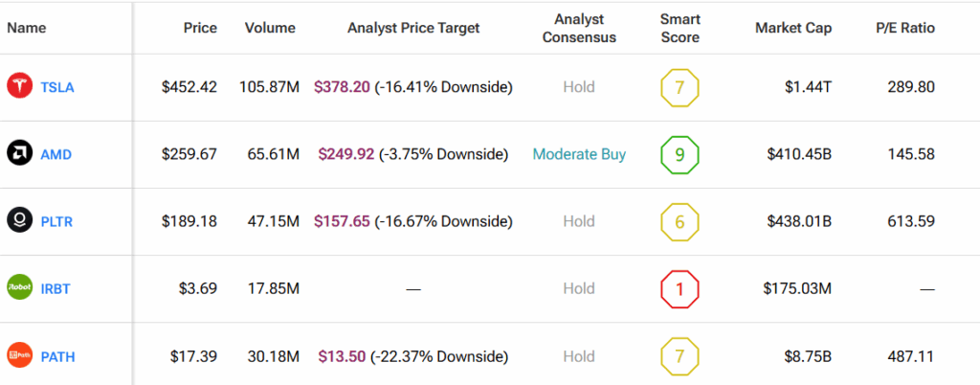The width and height of the screenshot is (980, 385).
Task: Click TSLA $378.20 analyst price target
Action: 344,87
